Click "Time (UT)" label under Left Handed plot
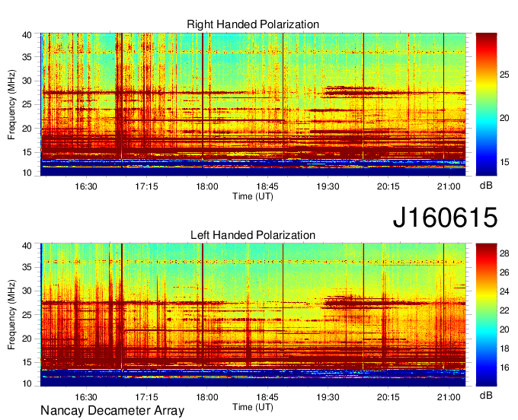The height and width of the screenshot is (420, 518). 253,407
